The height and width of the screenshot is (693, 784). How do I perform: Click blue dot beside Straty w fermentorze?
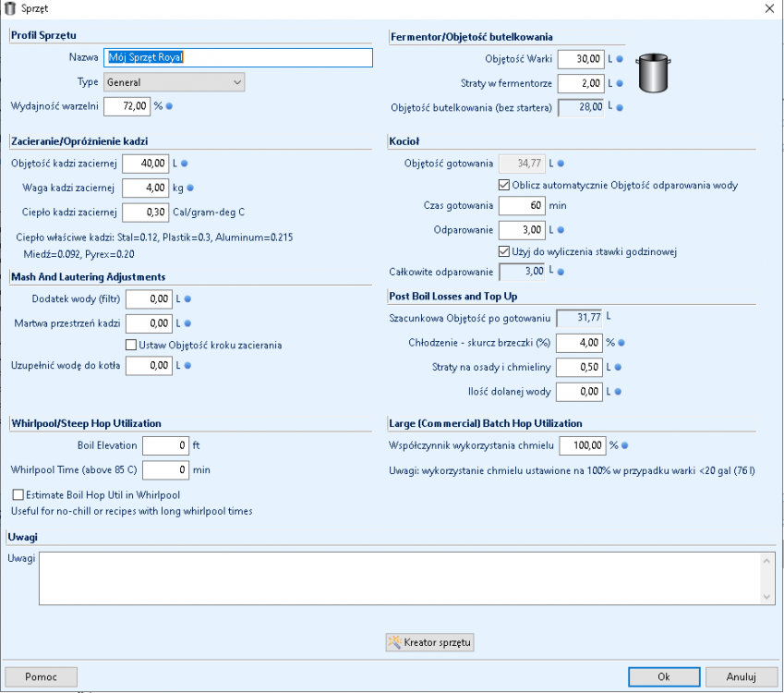(x=621, y=84)
